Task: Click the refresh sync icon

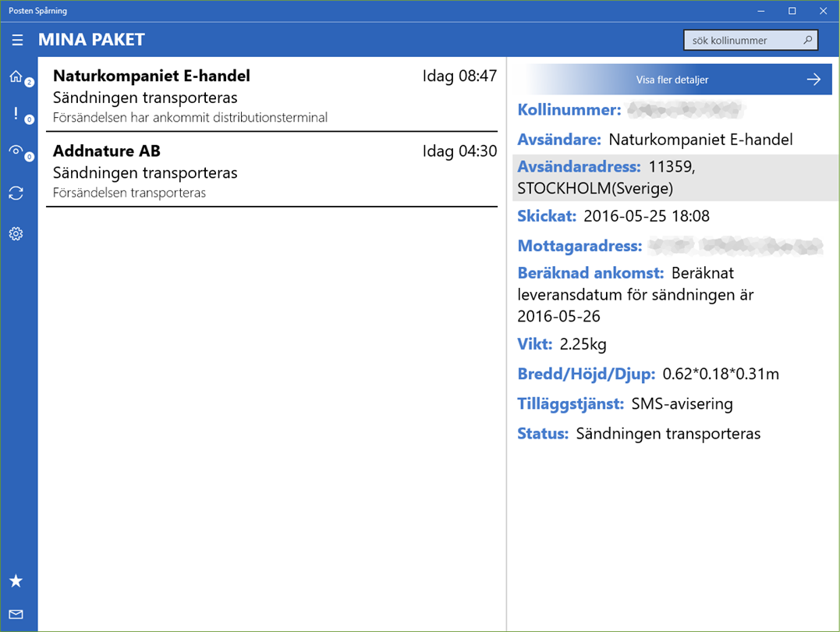Action: pyautogui.click(x=16, y=193)
